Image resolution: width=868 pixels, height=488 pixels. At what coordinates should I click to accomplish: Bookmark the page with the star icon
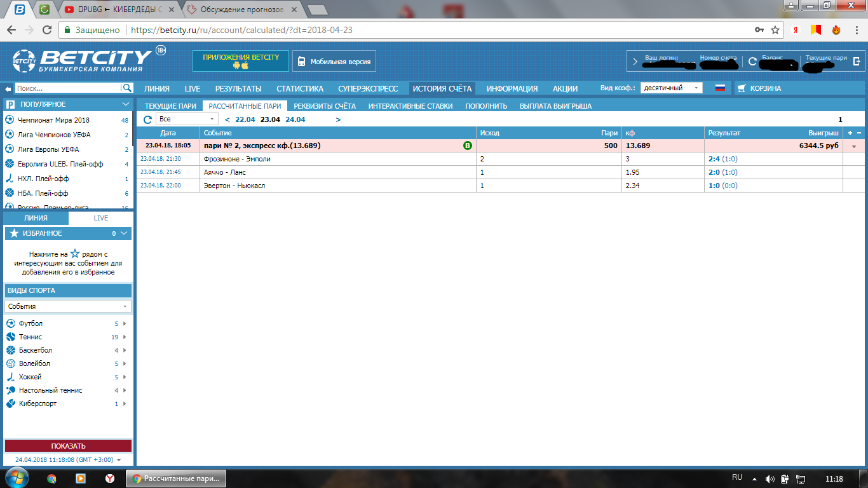click(x=775, y=30)
